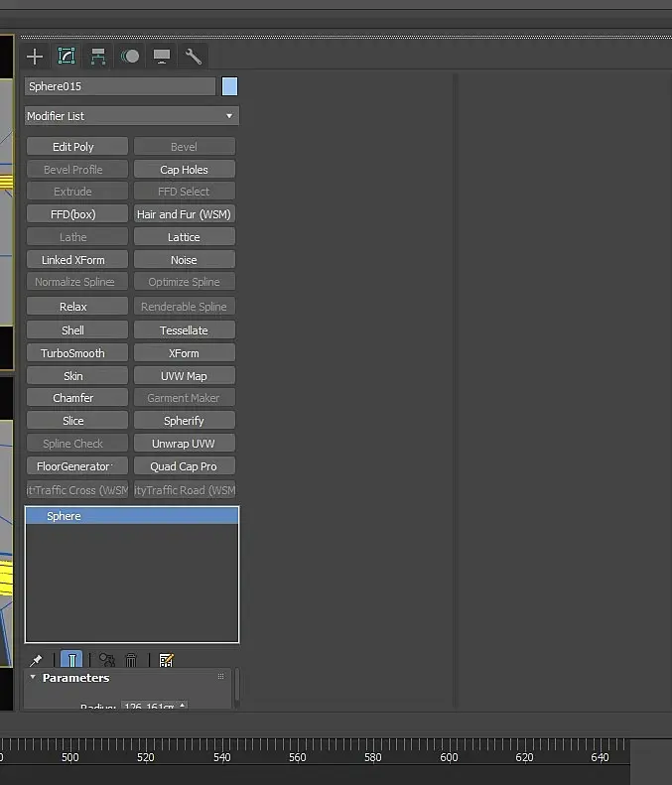The height and width of the screenshot is (785, 672).
Task: Collapse the Parameters rollout
Action: click(x=33, y=677)
